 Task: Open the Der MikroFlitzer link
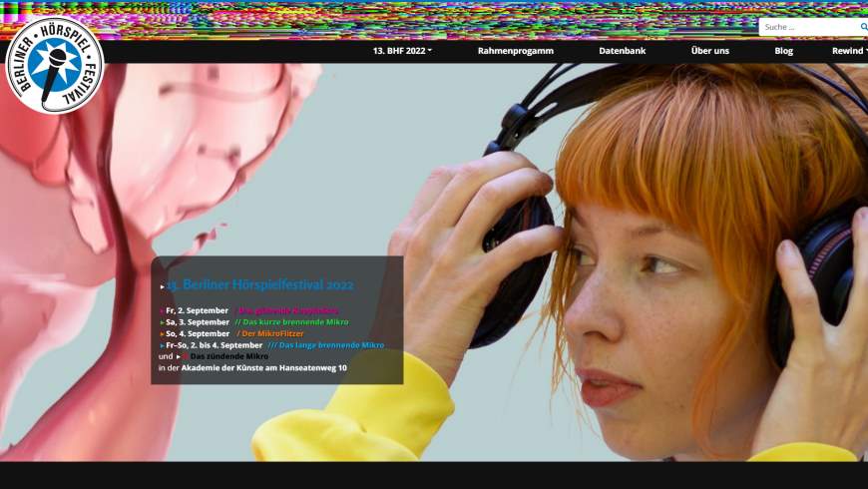pos(271,334)
